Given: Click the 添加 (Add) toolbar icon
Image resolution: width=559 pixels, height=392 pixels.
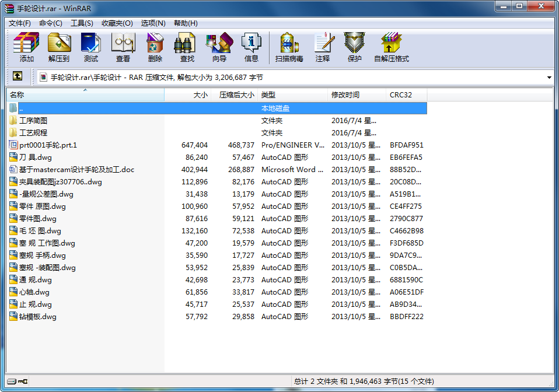Looking at the screenshot, I should tap(26, 47).
